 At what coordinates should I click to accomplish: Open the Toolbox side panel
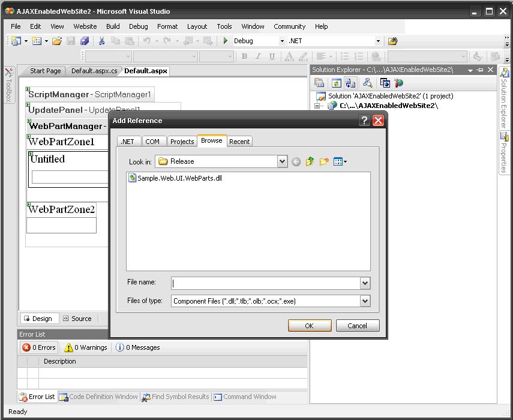coord(9,85)
